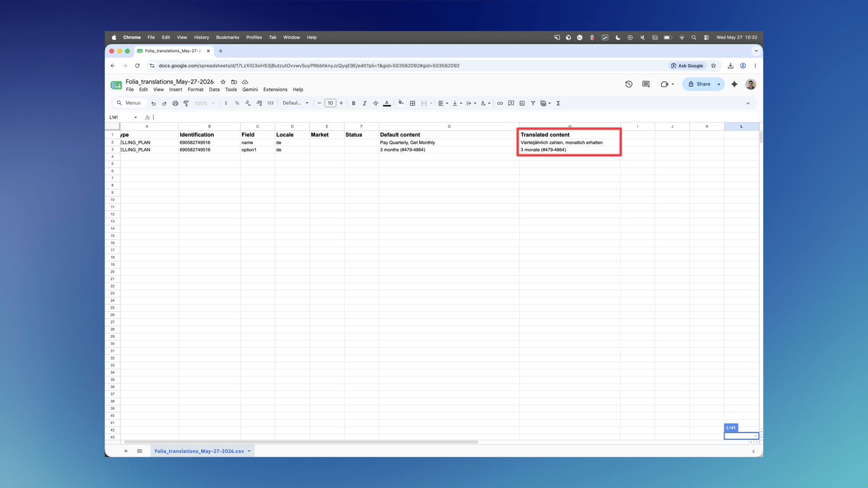Image resolution: width=868 pixels, height=488 pixels.
Task: Add a new sheet with plus button
Action: [126, 451]
